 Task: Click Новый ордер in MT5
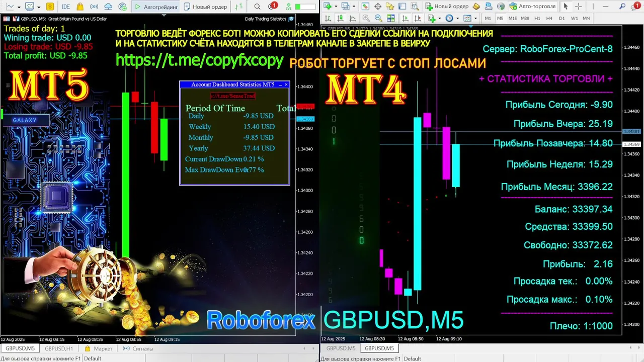[x=205, y=7]
